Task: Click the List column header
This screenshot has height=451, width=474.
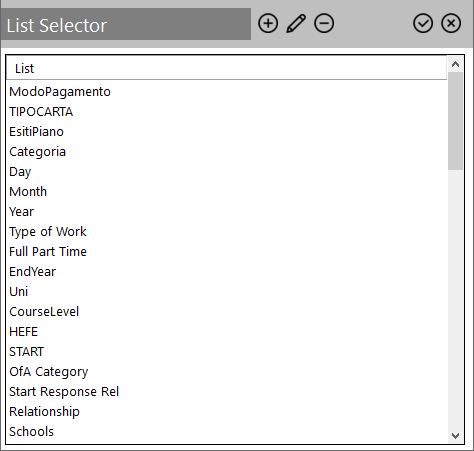Action: click(x=227, y=68)
